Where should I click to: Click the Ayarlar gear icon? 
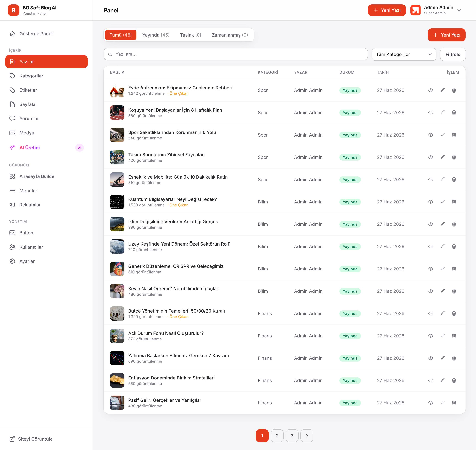[x=12, y=261]
